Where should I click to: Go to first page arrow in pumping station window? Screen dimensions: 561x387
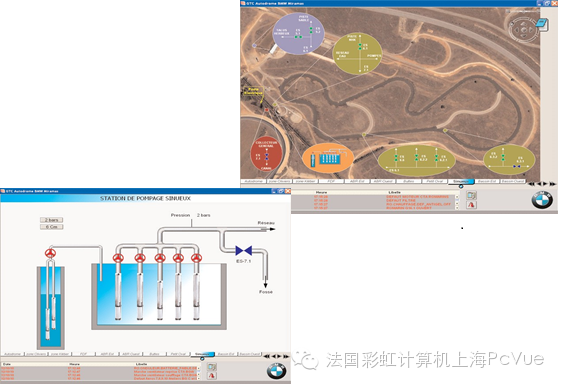coord(267,356)
